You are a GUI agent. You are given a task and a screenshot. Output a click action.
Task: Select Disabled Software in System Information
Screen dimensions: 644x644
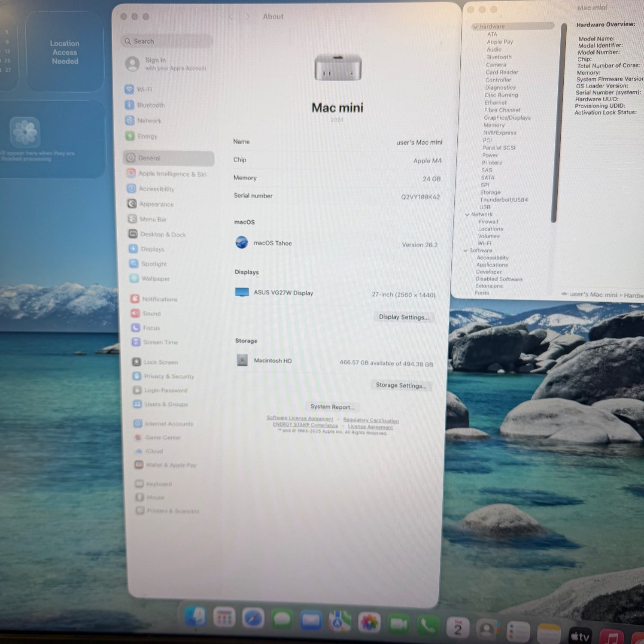point(499,279)
